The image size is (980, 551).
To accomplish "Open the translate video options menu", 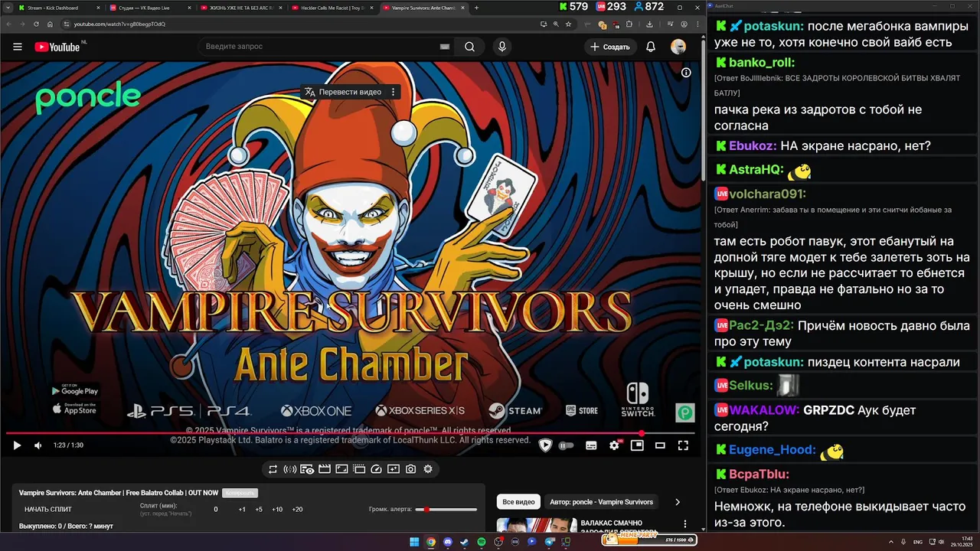I will click(x=394, y=92).
